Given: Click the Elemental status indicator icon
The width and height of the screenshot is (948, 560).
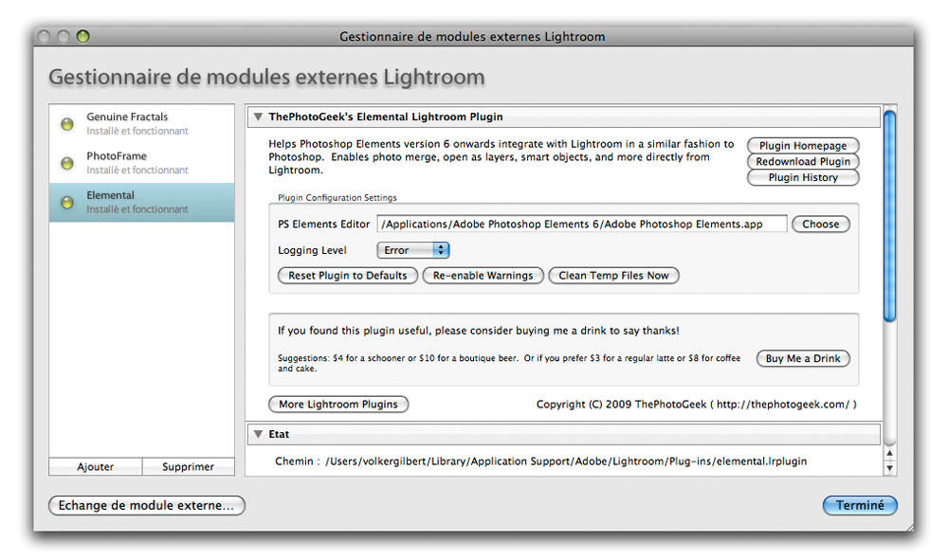Looking at the screenshot, I should click(67, 203).
